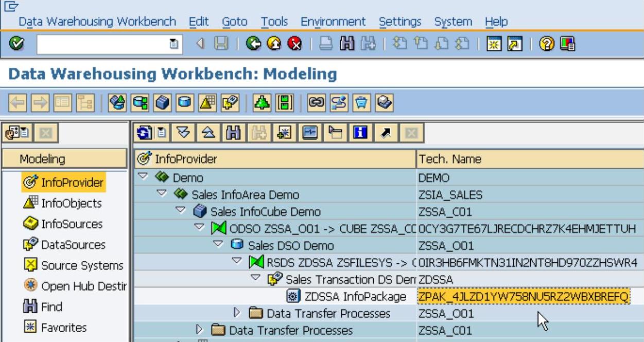Click the red Cancel icon
This screenshot has height=342, width=644.
294,44
